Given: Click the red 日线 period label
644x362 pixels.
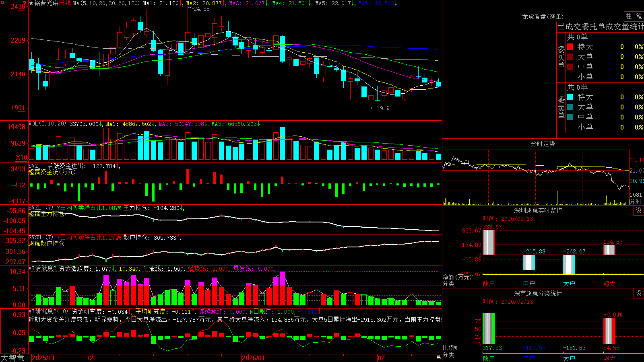Looking at the screenshot, I should tap(65, 3).
